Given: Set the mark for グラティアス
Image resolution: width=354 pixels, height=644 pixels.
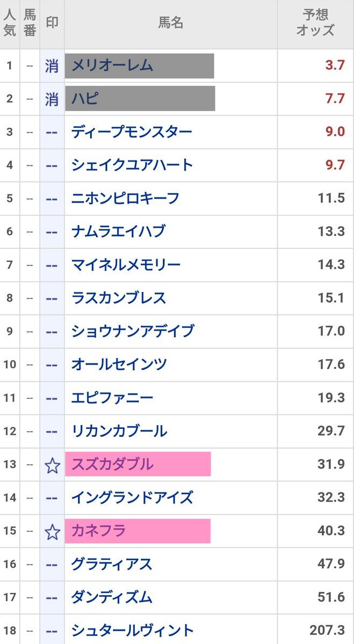Looking at the screenshot, I should pyautogui.click(x=52, y=565).
